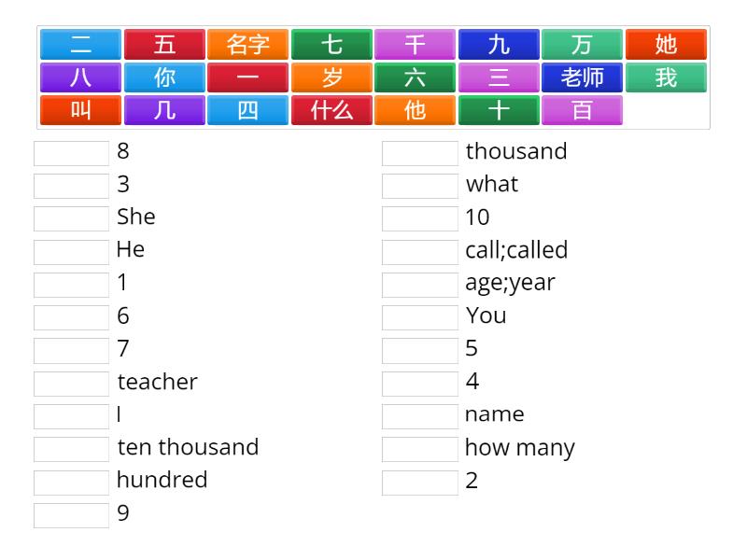Select the answer slot next to "thousand"
This screenshot has height=560, width=747.
[x=420, y=153]
